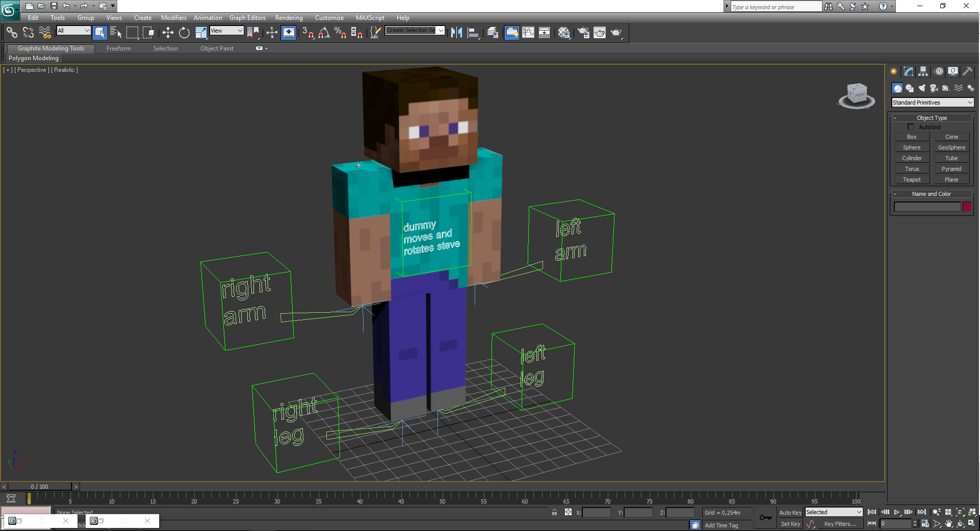Viewport: 980px width, 531px height.
Task: Select the Move tool in main toolbar
Action: pyautogui.click(x=168, y=33)
